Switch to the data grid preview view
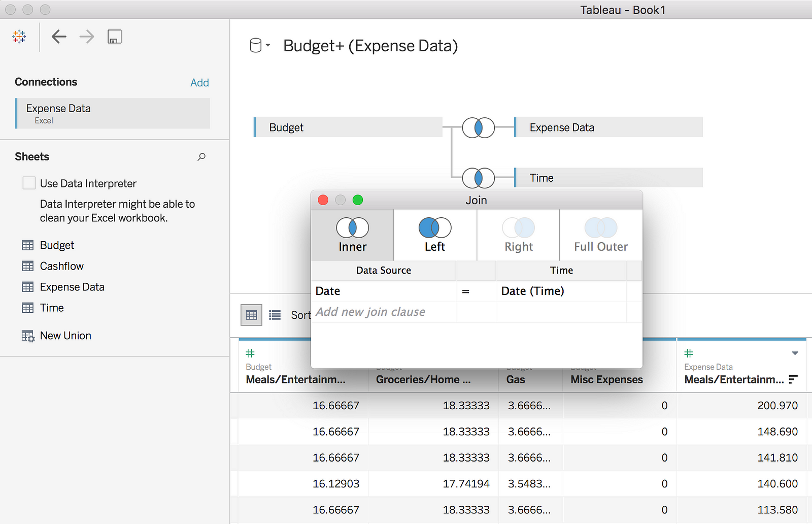 click(251, 315)
